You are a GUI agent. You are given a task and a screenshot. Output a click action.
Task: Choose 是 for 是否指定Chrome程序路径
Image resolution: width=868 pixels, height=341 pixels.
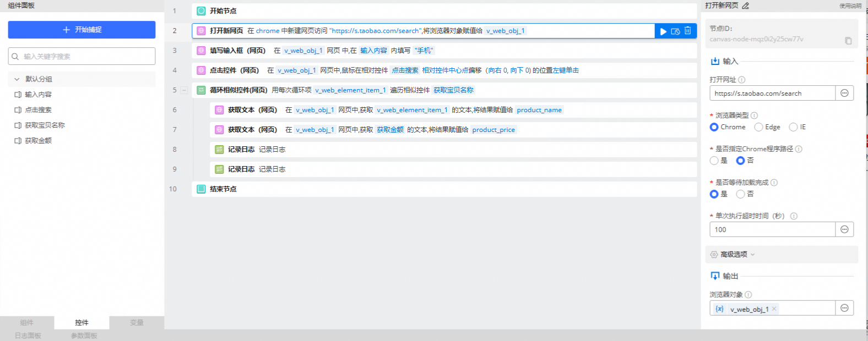pos(714,161)
